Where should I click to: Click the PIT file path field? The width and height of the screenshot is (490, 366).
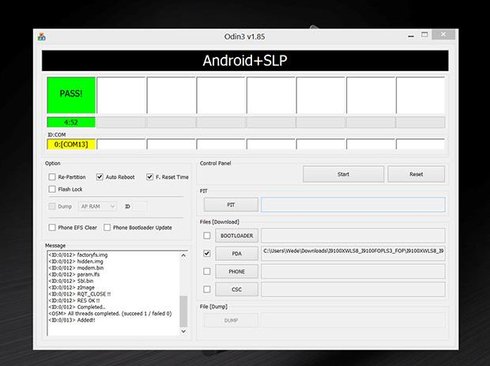click(353, 204)
